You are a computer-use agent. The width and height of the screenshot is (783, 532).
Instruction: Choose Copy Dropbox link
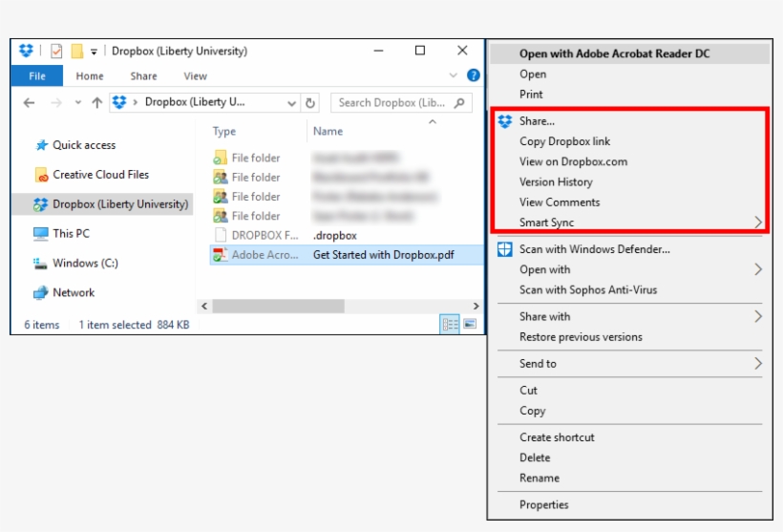point(630,142)
